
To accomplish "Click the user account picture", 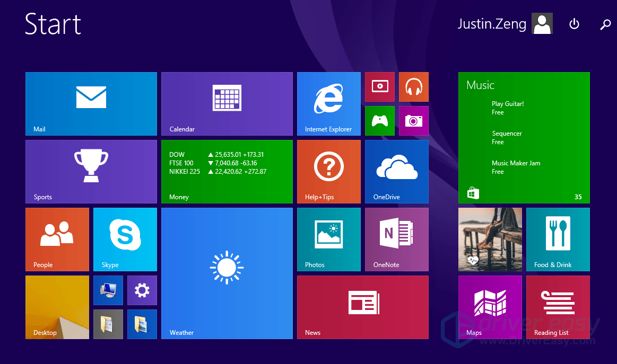I will click(542, 24).
